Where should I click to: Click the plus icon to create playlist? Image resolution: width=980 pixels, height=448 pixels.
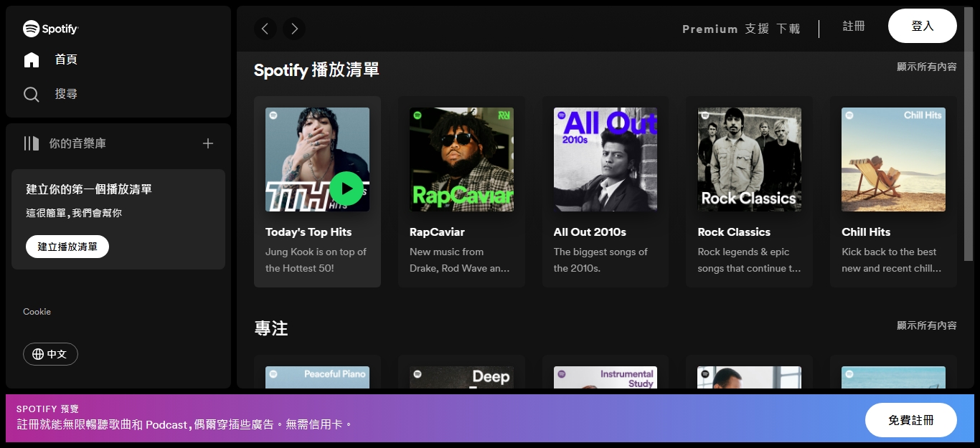point(208,143)
